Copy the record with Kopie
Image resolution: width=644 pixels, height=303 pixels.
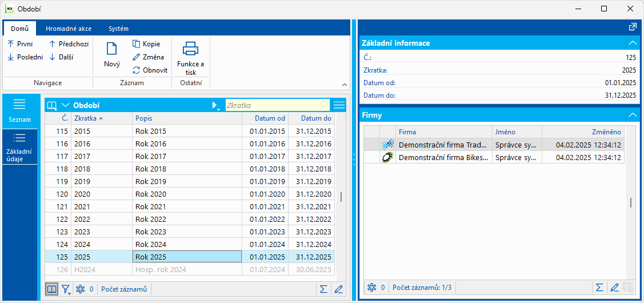coord(147,44)
